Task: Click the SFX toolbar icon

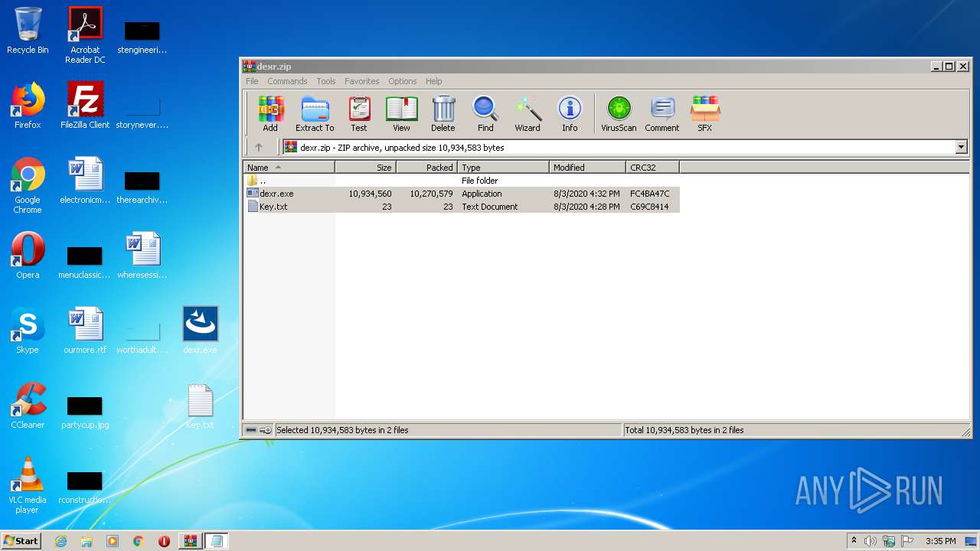Action: (x=705, y=114)
